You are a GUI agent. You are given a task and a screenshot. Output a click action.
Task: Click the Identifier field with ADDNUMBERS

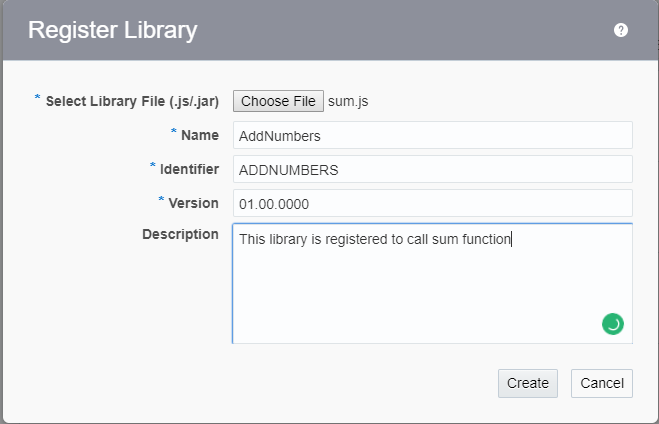pos(432,169)
